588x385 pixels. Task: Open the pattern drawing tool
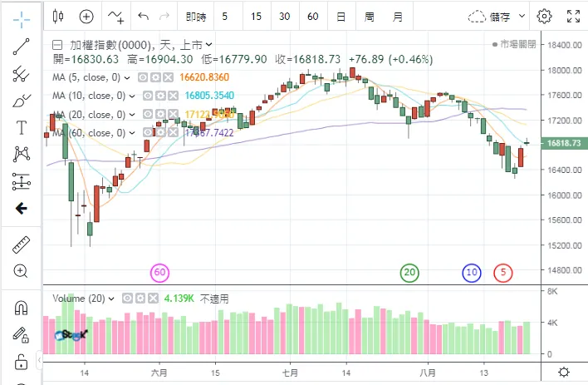coord(22,154)
